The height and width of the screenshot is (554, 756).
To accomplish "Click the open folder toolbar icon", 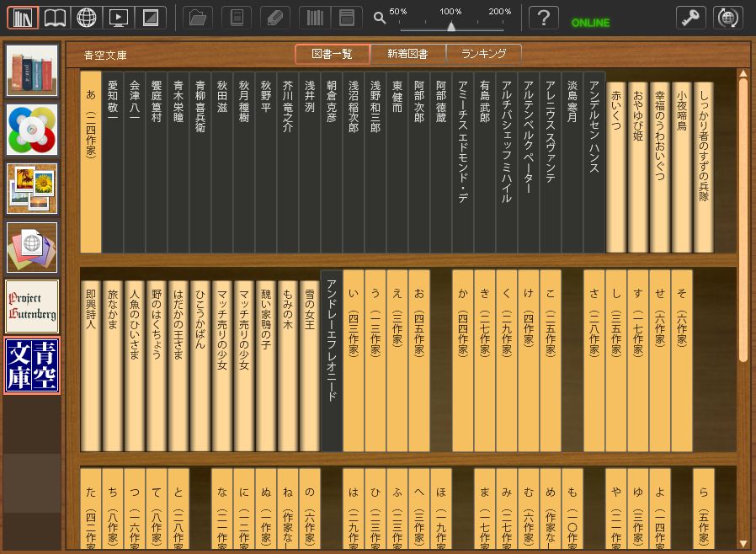I will click(x=198, y=19).
